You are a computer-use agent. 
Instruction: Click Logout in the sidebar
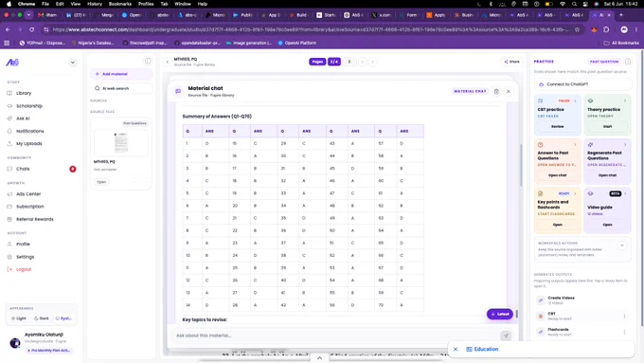[24, 269]
